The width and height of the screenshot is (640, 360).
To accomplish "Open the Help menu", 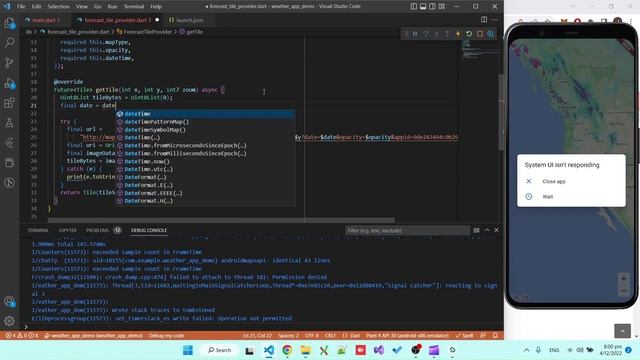I will (x=156, y=7).
